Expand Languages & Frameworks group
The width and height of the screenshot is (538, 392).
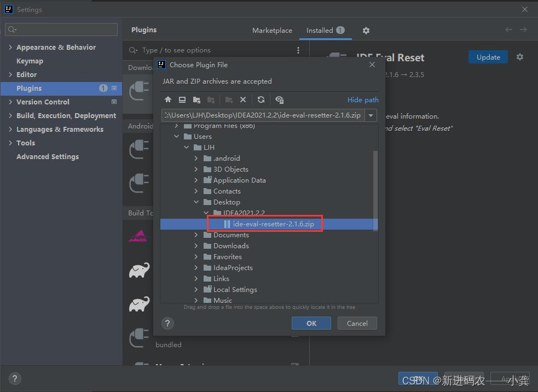(10, 129)
